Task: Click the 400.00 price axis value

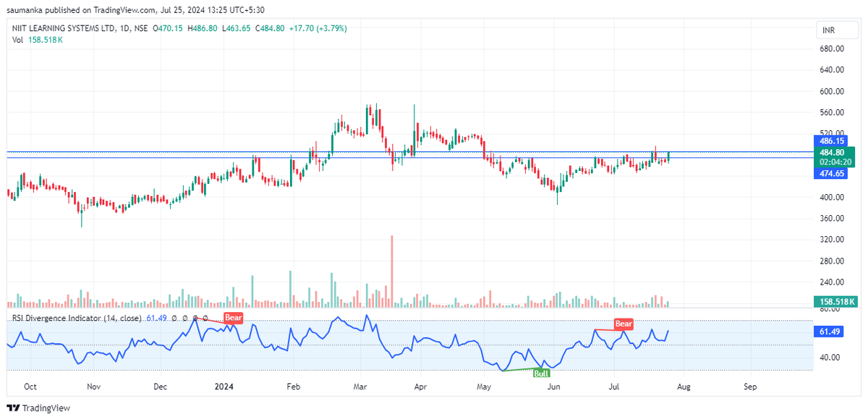Action: pos(832,197)
